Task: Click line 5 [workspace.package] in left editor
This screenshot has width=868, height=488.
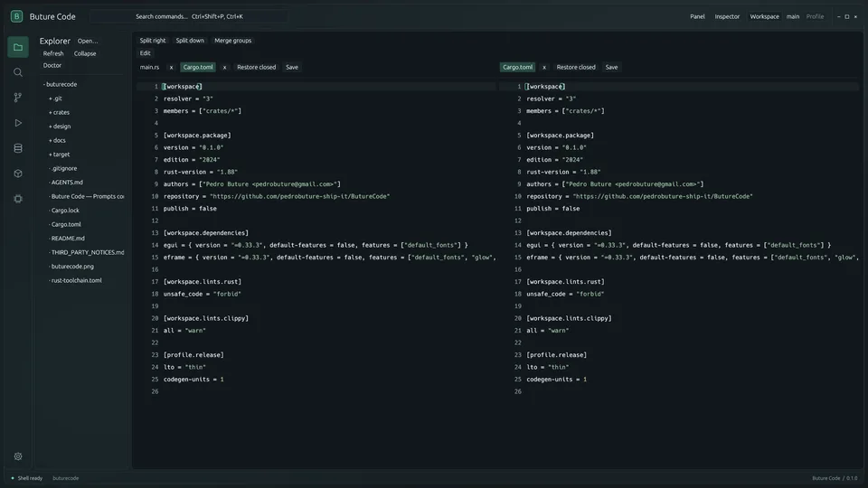Action: pos(197,136)
